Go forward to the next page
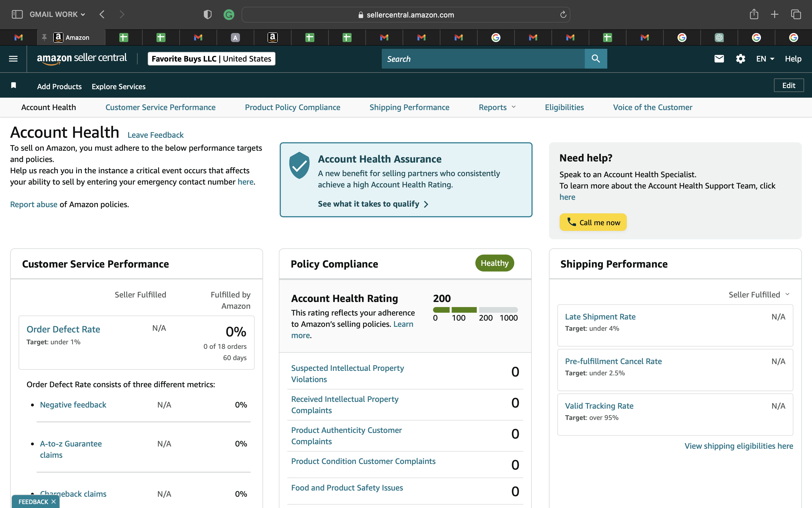This screenshot has height=508, width=812. 122,14
